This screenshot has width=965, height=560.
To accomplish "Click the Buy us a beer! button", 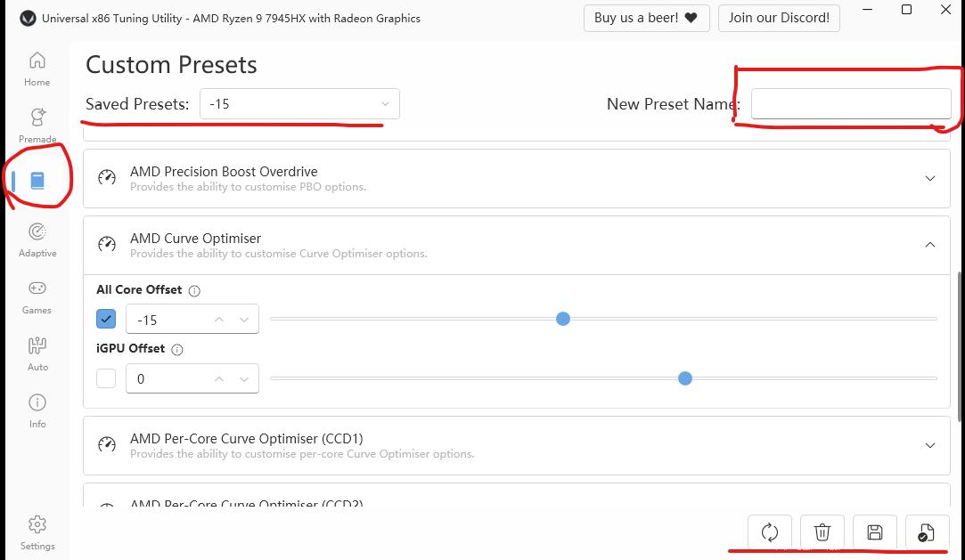I will point(646,18).
